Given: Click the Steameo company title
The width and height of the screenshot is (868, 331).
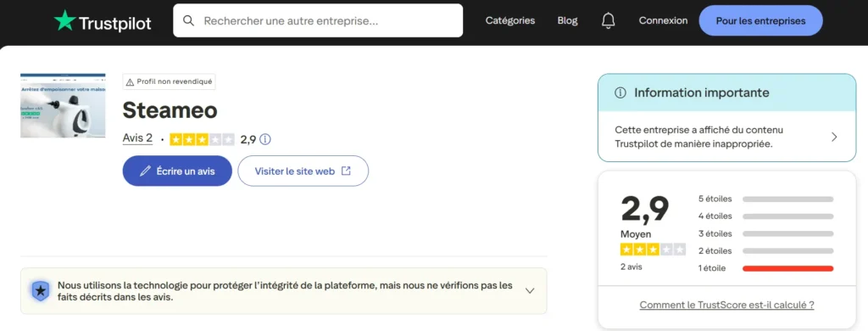Looking at the screenshot, I should pyautogui.click(x=170, y=110).
